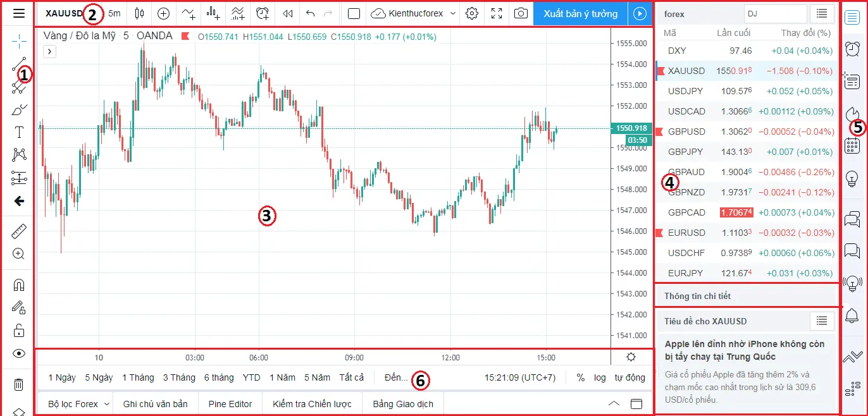Toggle the log scale option
The height and width of the screenshot is (416, 868).
(x=600, y=377)
